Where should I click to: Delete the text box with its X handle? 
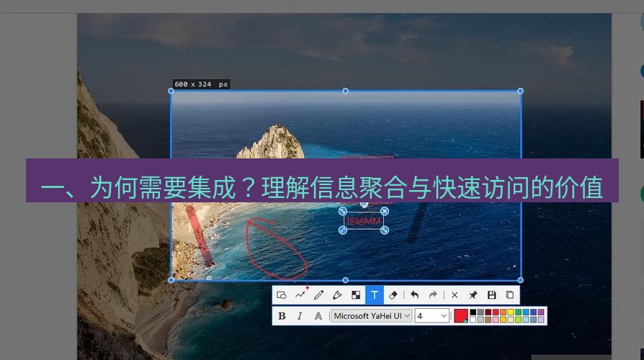(385, 211)
